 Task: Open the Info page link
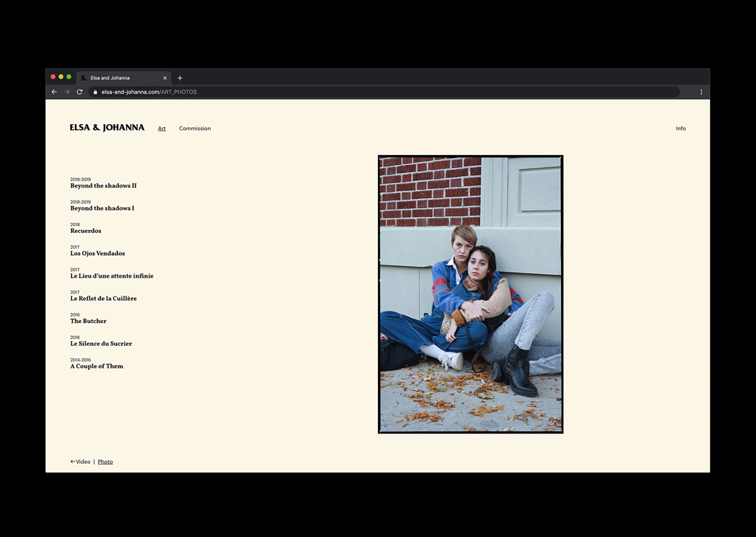coord(680,129)
